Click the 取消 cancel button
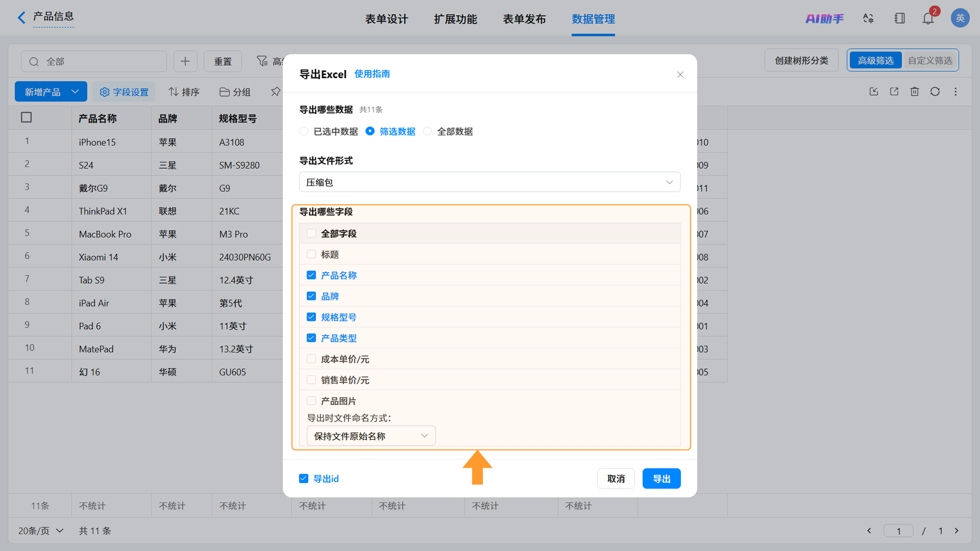This screenshot has width=980, height=551. coord(616,478)
